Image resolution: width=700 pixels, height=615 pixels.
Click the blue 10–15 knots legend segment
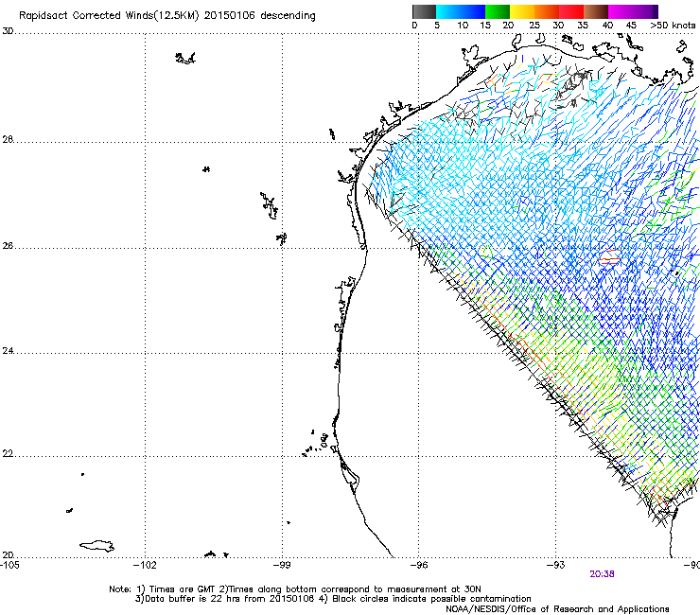click(x=473, y=11)
